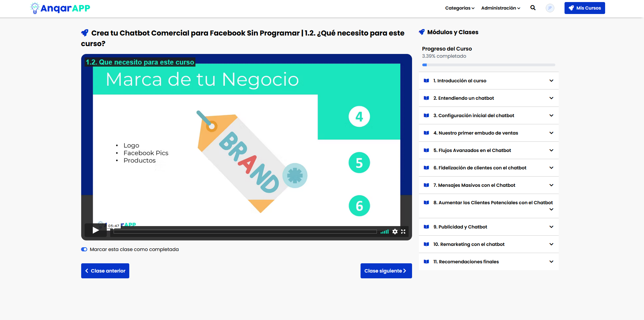This screenshot has width=644, height=320.
Task: Enter fullscreen mode on the video player
Action: pos(403,232)
